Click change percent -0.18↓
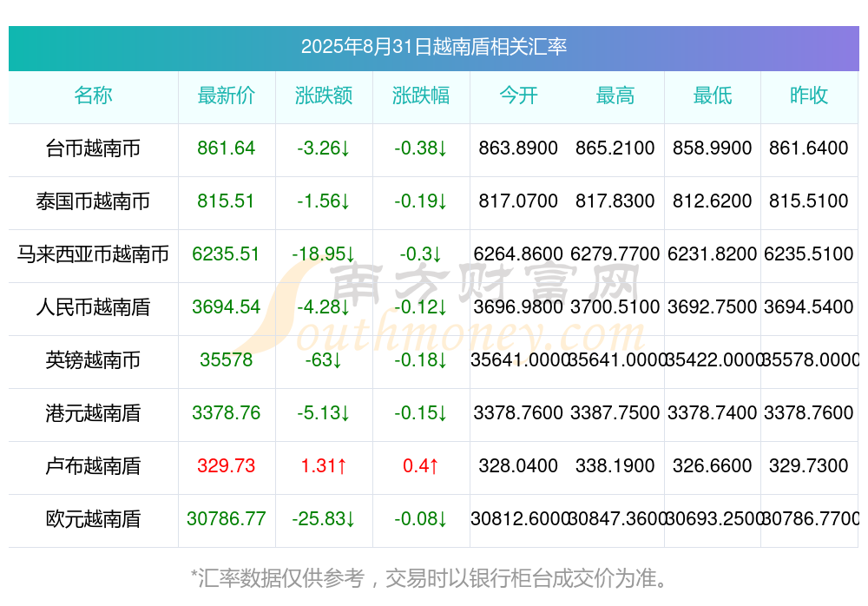 [421, 359]
